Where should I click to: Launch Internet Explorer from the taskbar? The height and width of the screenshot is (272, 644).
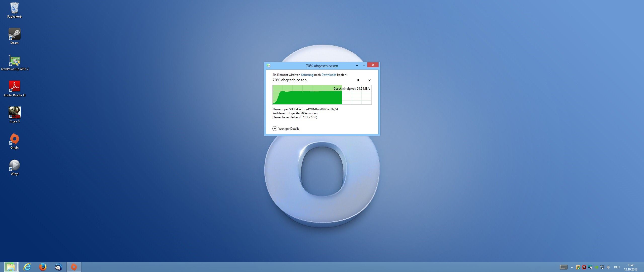pyautogui.click(x=27, y=267)
